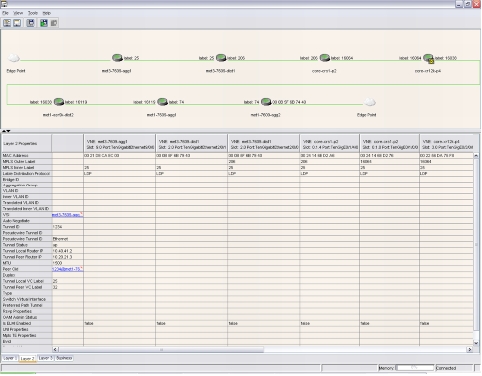The height and width of the screenshot is (376, 482).
Task: Select the Preferred Path Tunnel row label
Action: click(x=26, y=305)
